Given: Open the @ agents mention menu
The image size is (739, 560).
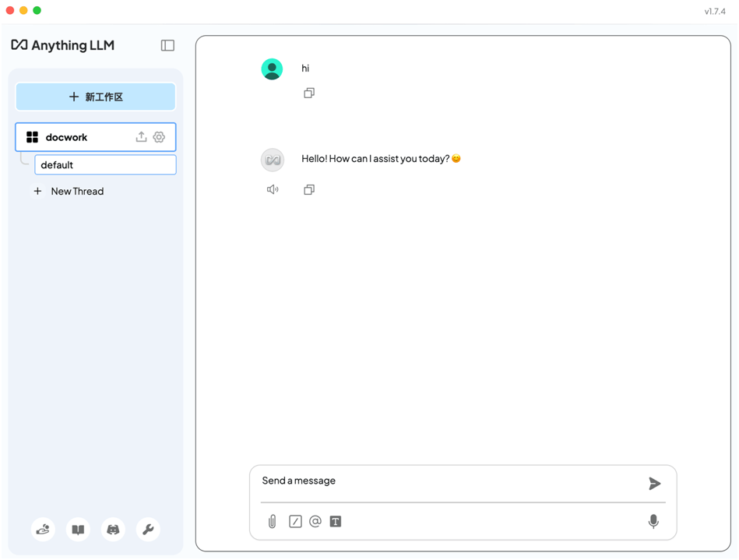Looking at the screenshot, I should (315, 521).
